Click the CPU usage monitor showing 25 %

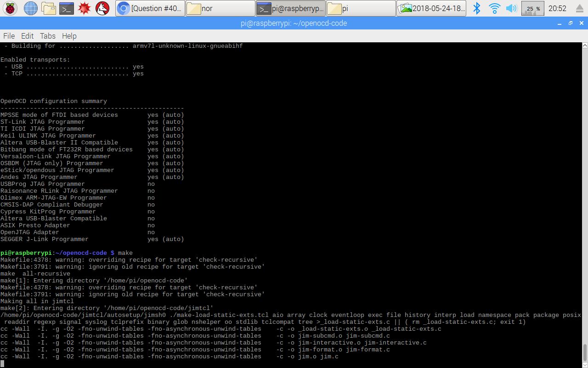tap(533, 8)
